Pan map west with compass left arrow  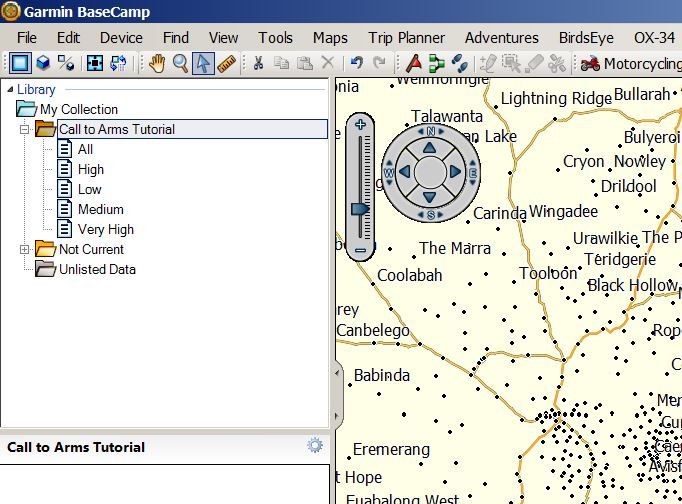coord(405,172)
